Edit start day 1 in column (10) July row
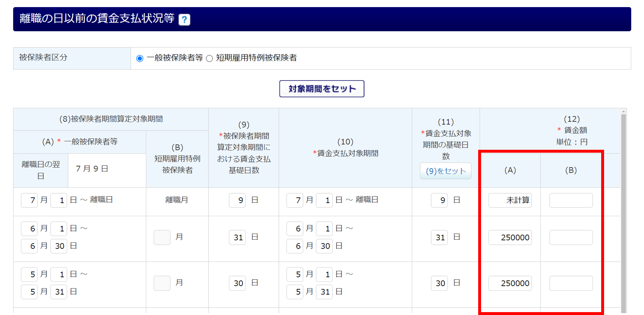Screen dimensions: 644x315 (x=324, y=200)
